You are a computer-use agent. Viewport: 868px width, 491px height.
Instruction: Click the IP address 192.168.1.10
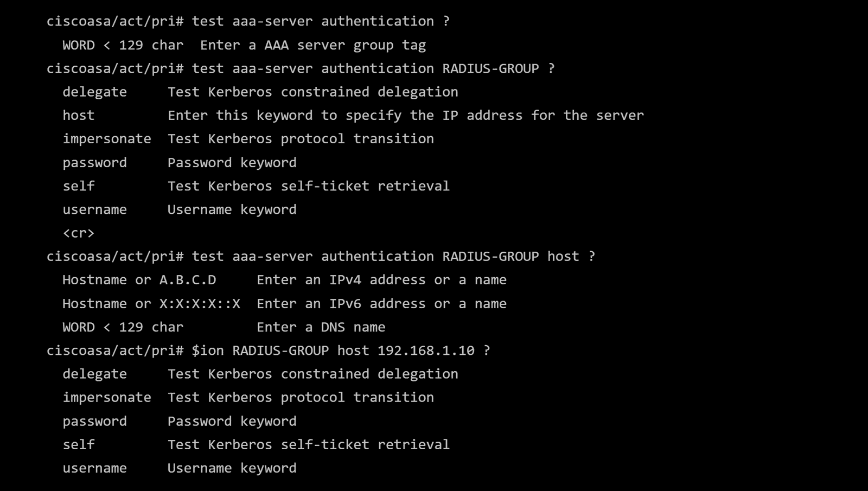[x=426, y=350]
